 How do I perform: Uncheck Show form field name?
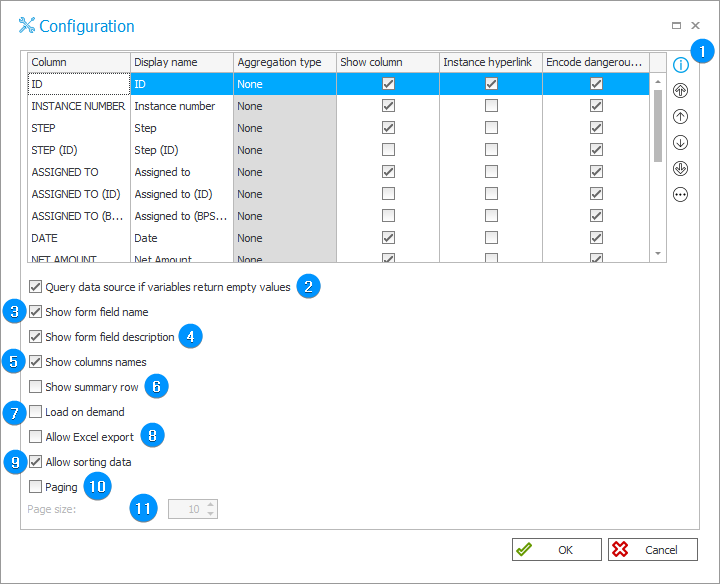[x=35, y=312]
